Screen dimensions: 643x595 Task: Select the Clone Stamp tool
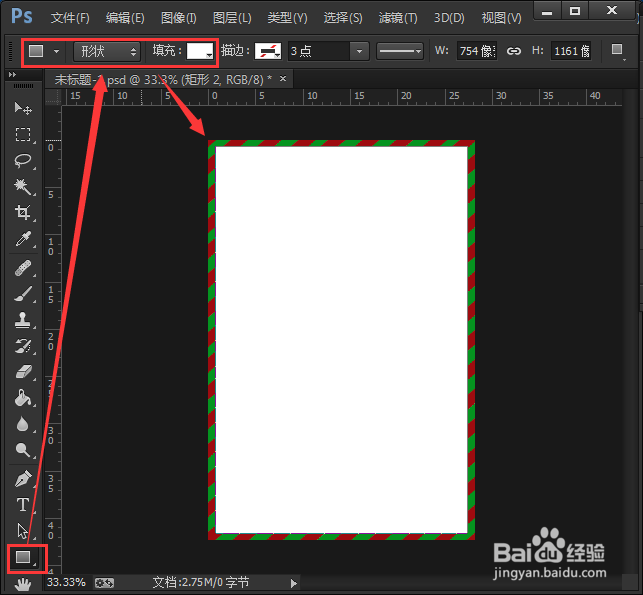pos(23,320)
